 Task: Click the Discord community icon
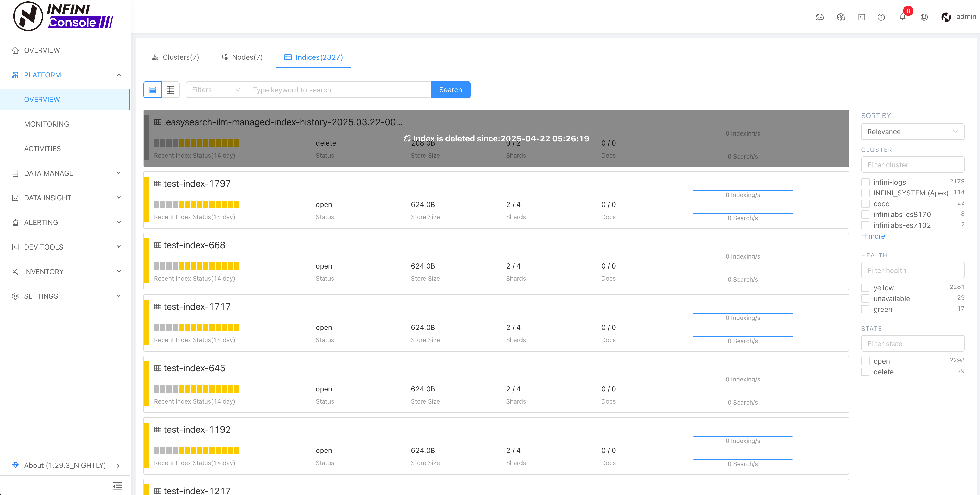[819, 17]
